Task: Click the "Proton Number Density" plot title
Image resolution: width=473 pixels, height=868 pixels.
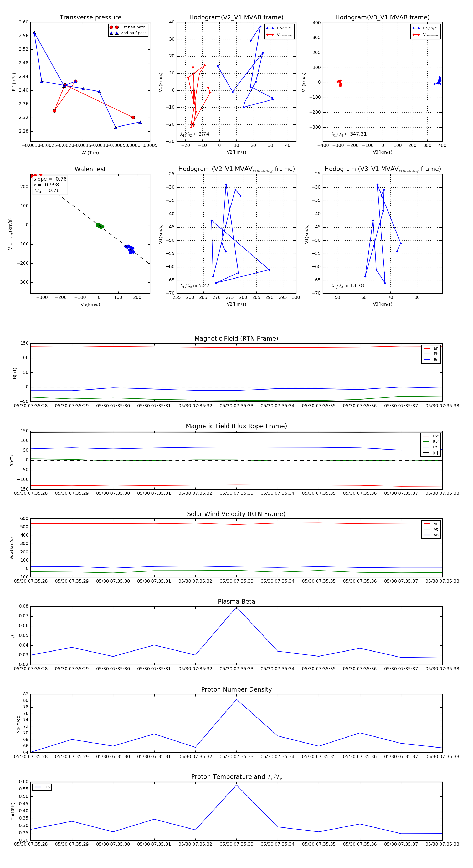Action: tap(236, 689)
